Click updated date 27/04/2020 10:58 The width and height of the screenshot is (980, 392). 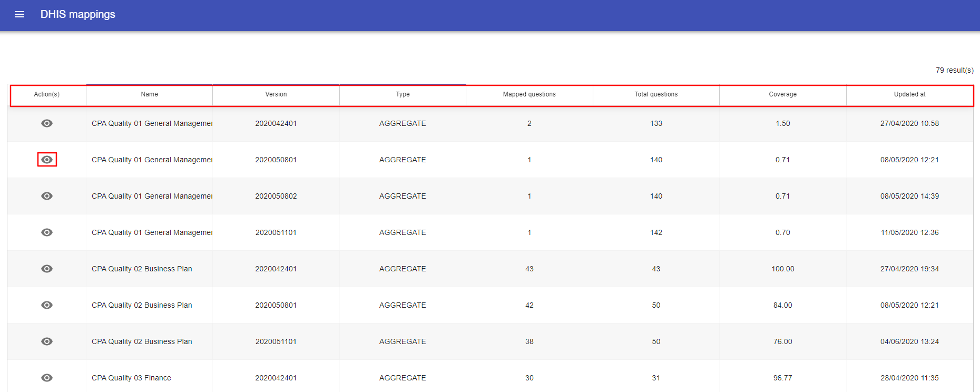tap(909, 123)
